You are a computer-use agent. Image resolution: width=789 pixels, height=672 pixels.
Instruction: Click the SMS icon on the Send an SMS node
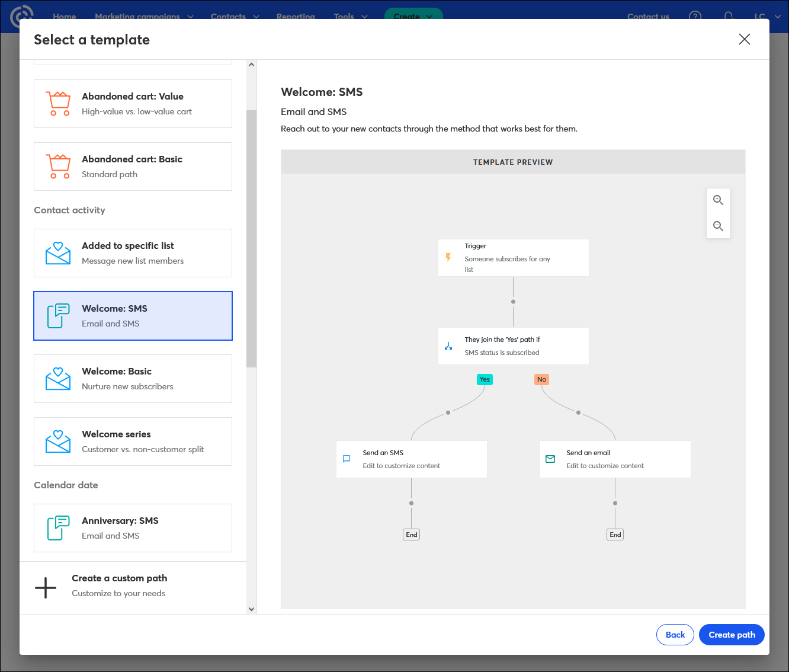coord(347,459)
